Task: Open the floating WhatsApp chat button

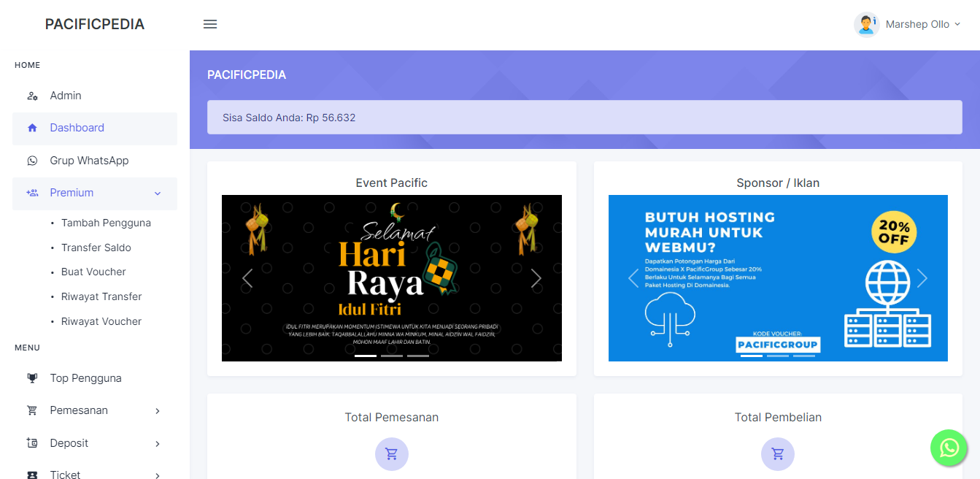Action: coord(949,448)
